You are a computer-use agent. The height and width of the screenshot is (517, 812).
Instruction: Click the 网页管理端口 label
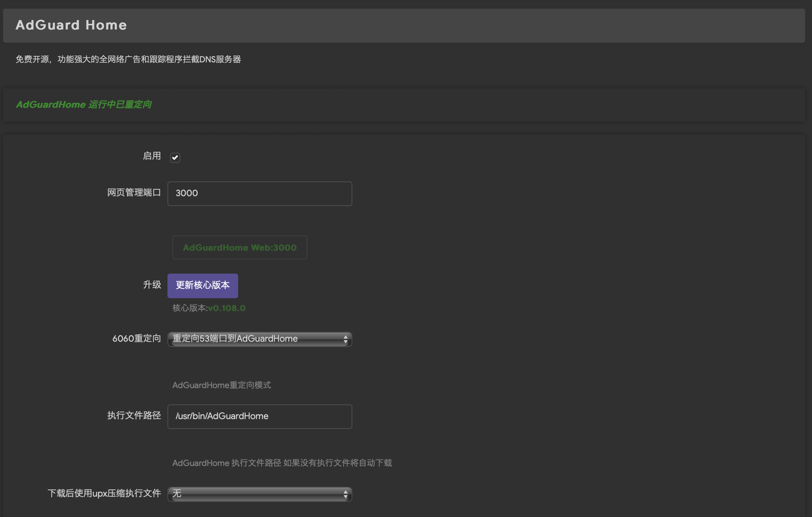(134, 192)
